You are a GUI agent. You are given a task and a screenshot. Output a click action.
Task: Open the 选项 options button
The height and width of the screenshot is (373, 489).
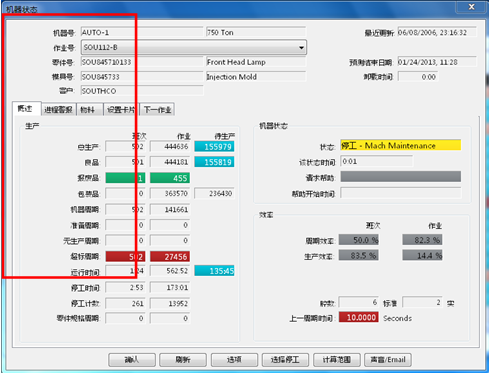pos(234,360)
